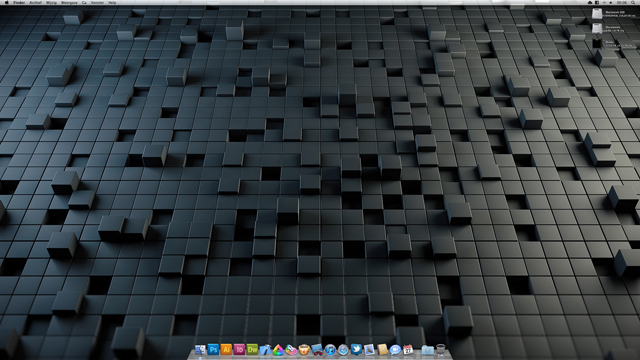Open the Help menu
This screenshot has width=640, height=360.
point(112,2)
